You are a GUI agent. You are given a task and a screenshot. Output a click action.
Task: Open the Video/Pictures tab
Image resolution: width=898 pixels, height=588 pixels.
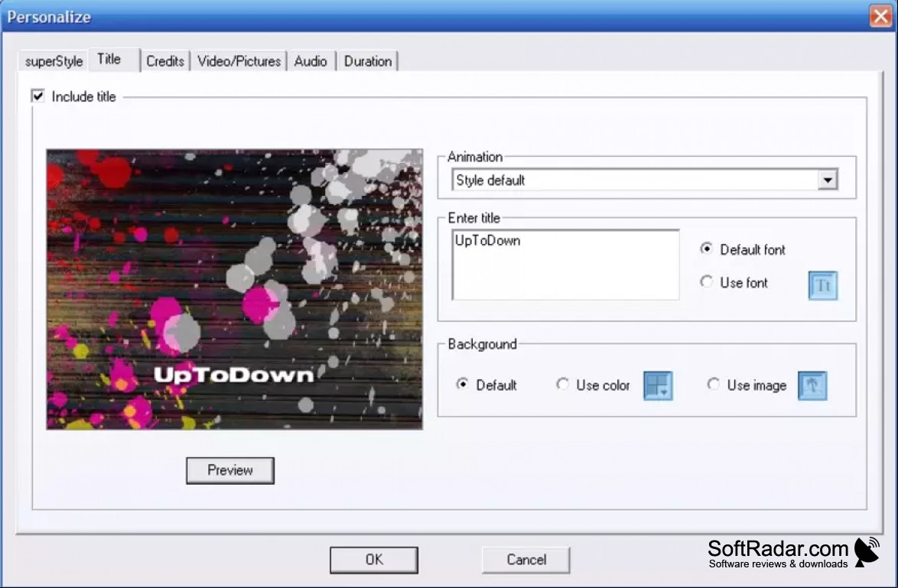click(x=239, y=61)
